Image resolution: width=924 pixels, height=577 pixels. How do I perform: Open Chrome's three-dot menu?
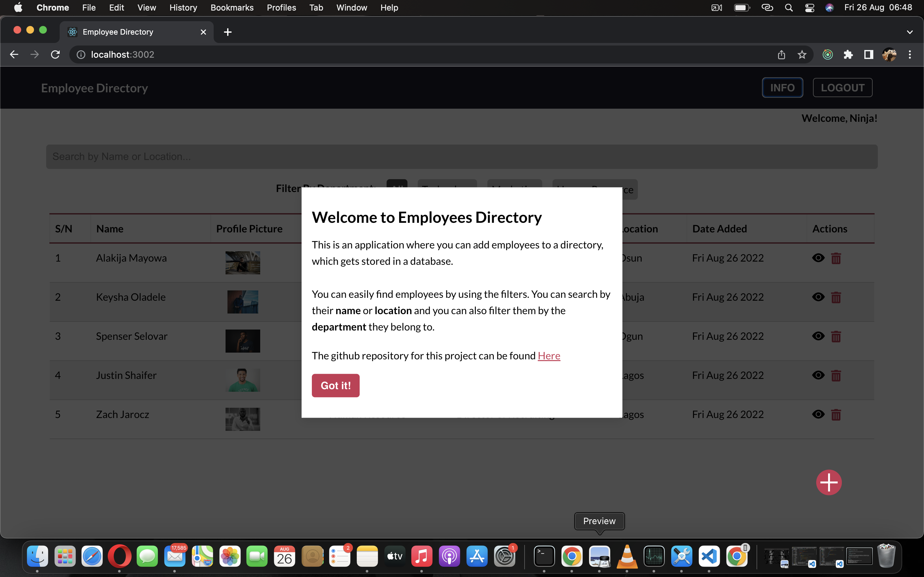point(910,54)
